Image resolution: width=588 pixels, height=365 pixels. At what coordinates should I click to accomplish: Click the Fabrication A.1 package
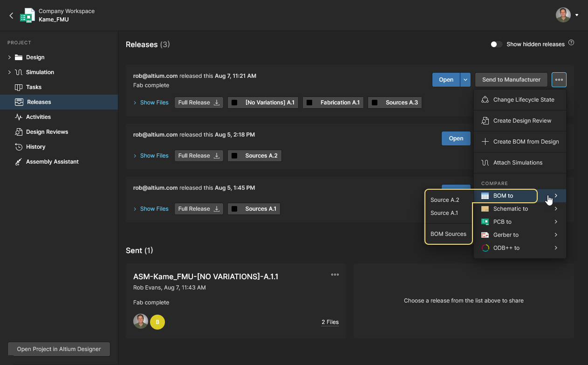point(333,103)
